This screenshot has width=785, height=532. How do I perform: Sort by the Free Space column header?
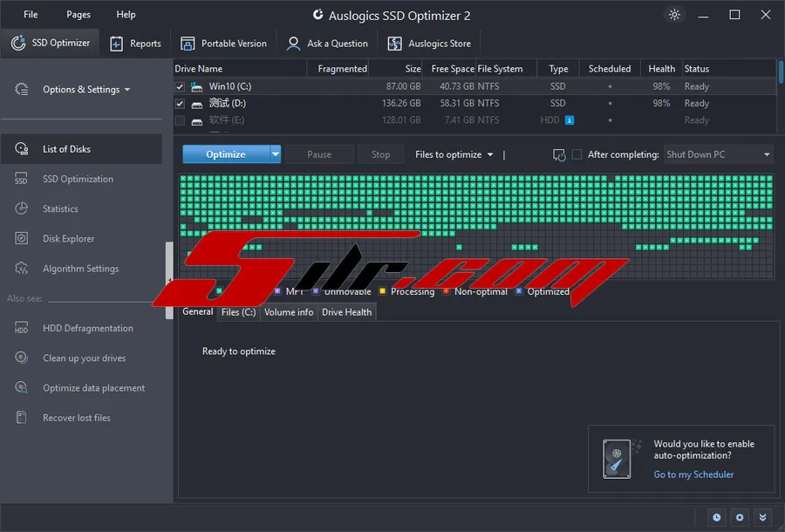[x=449, y=69]
